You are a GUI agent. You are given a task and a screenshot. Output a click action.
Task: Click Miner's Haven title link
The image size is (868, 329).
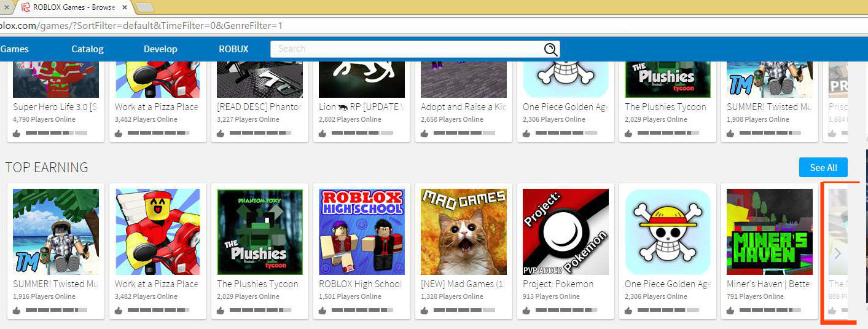769,284
